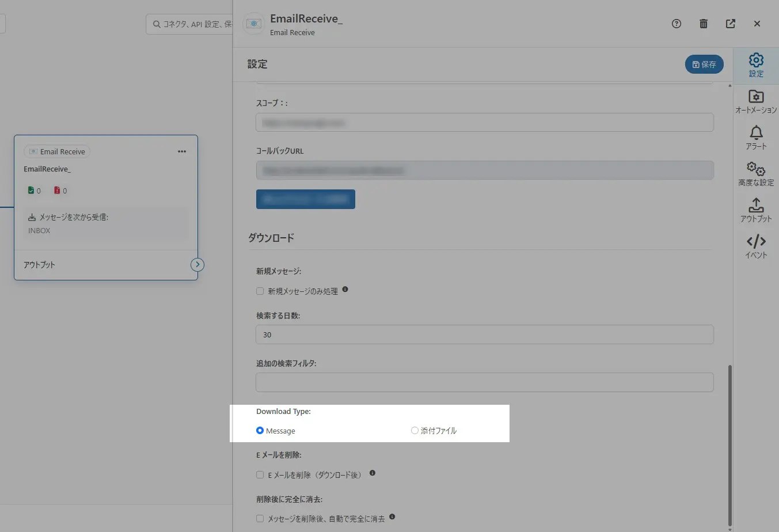
Task: Show the info tooltip beside 新規メッセージのみ処理
Action: 345,290
